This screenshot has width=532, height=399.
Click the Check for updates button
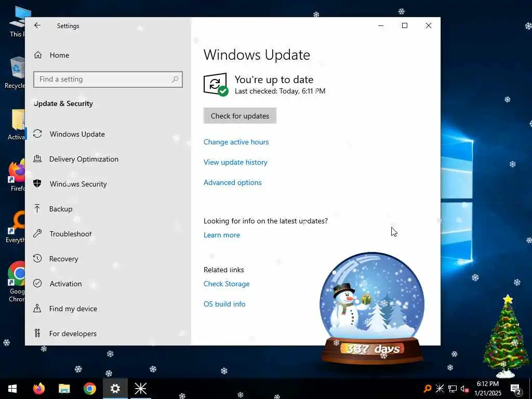(x=240, y=116)
